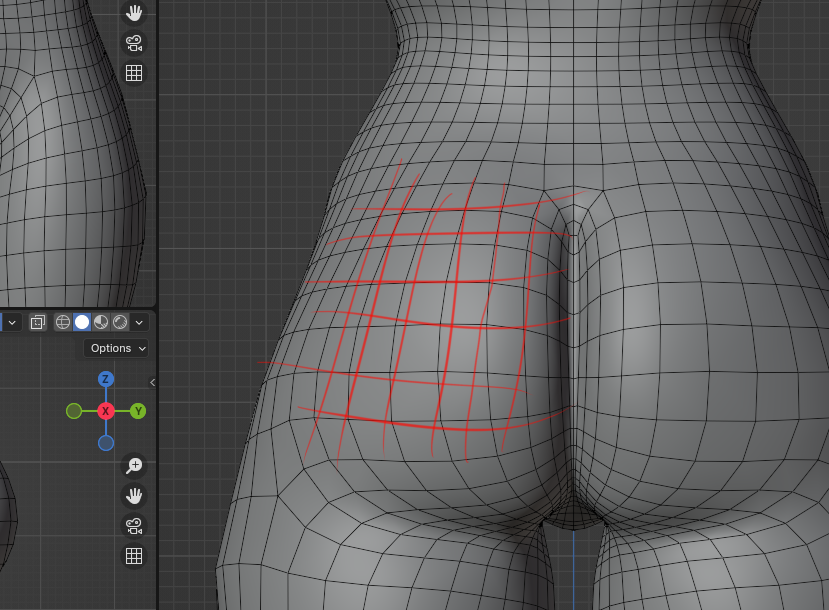Viewport: 829px width, 610px height.
Task: Expand the Options dropdown
Action: coord(116,348)
